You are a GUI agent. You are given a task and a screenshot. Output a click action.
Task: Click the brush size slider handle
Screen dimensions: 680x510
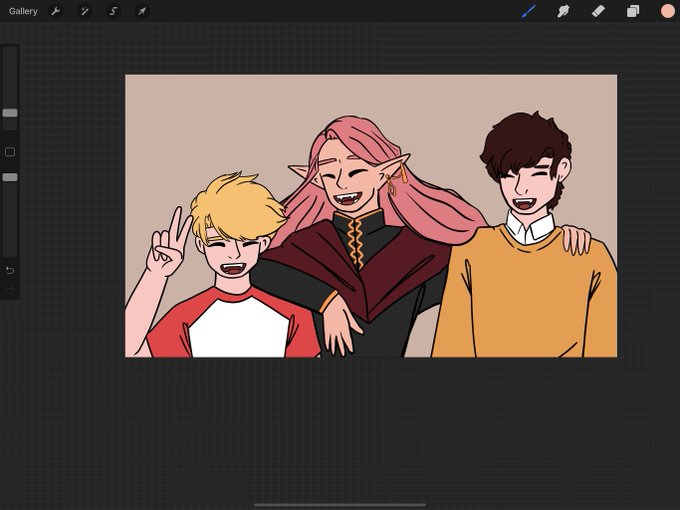pyautogui.click(x=10, y=113)
